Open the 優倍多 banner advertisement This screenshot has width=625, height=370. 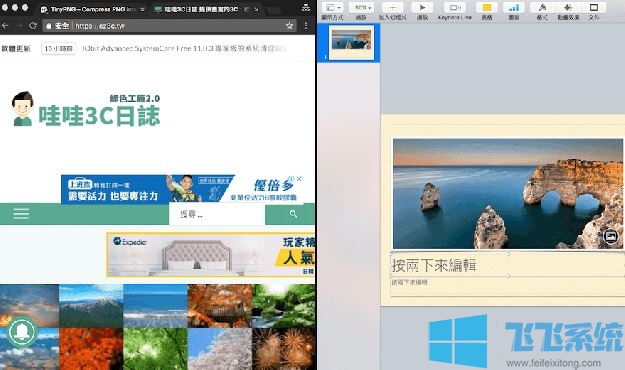click(x=182, y=189)
